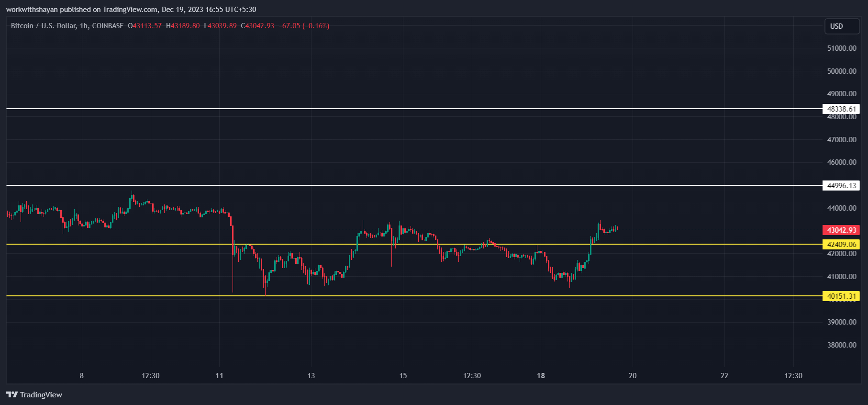Click the change value −67.05 (−0.16%)

coord(304,26)
